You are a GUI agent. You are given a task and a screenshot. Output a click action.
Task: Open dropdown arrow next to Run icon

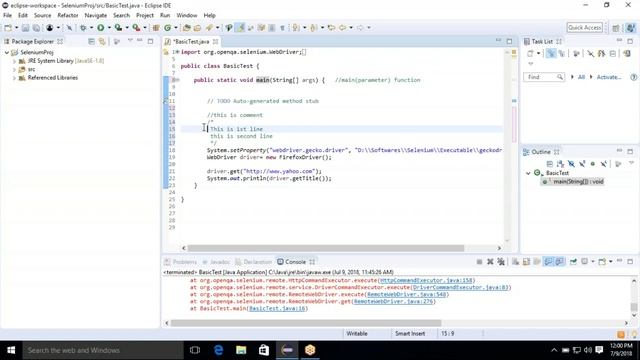(109, 28)
